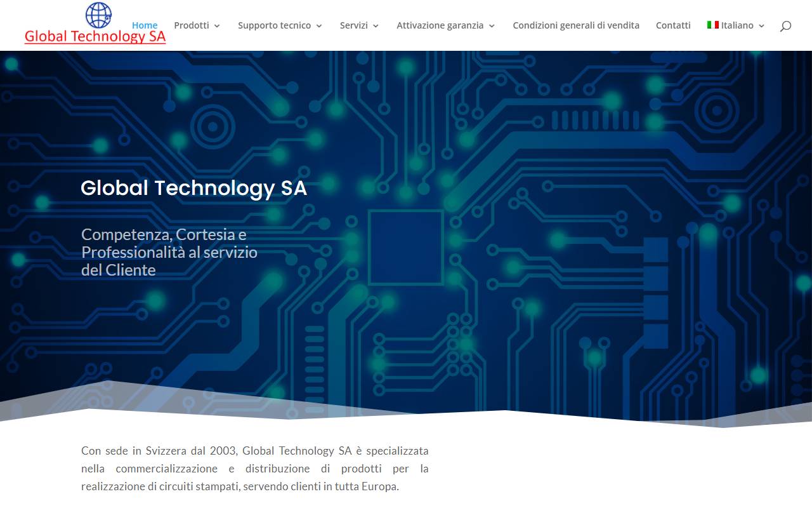Image resolution: width=812 pixels, height=508 pixels.
Task: Click the hero heading Global Technology SA
Action: click(194, 189)
